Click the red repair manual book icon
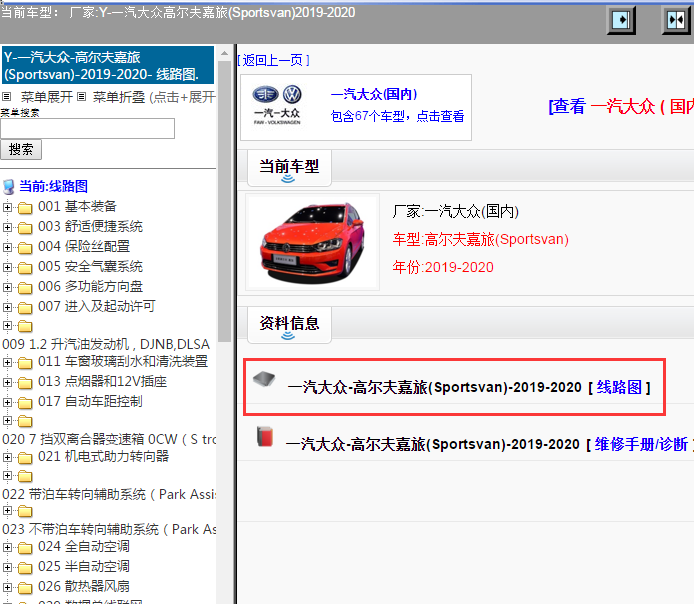Image resolution: width=694 pixels, height=604 pixels. click(265, 437)
